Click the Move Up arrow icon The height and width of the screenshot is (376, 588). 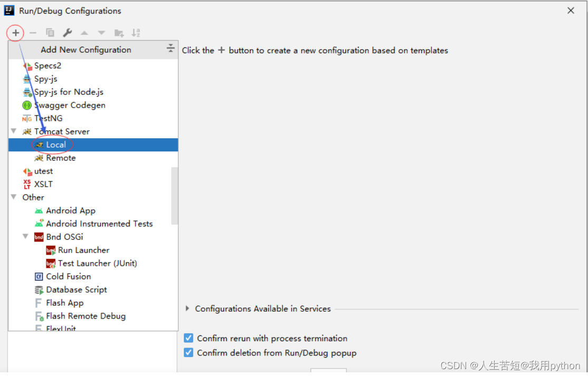tap(84, 33)
